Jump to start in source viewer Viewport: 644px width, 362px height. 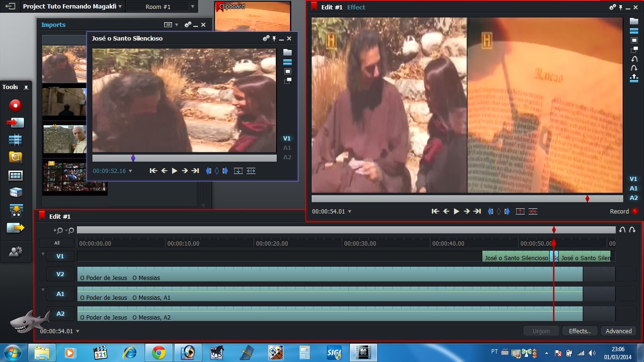pyautogui.click(x=153, y=171)
